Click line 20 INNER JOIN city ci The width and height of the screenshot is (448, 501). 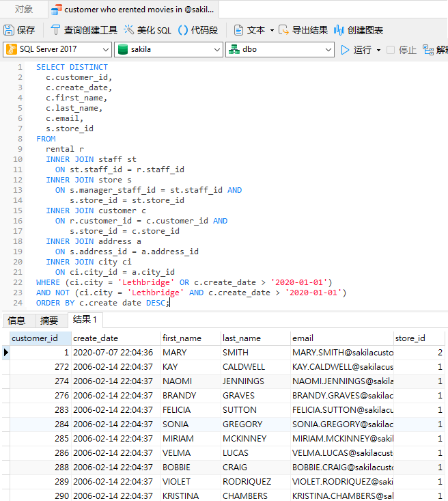coord(89,262)
